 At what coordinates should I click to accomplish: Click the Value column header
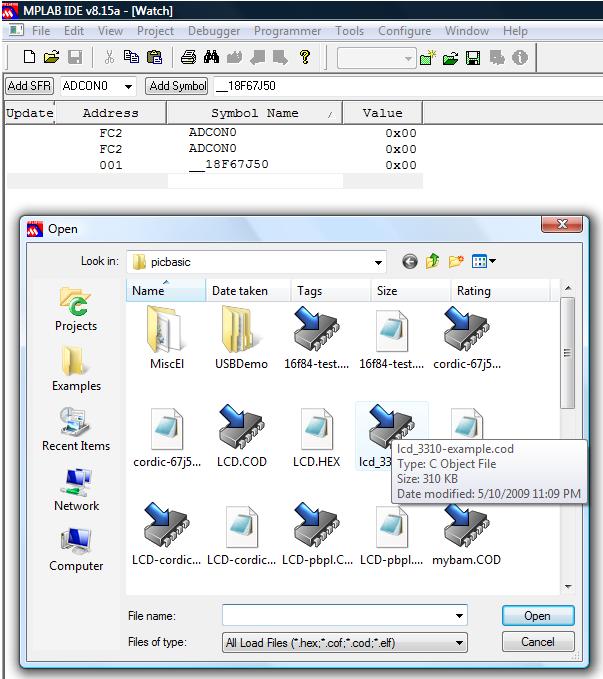(383, 113)
